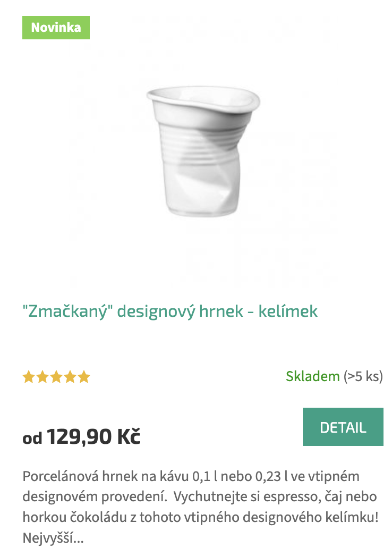This screenshot has width=392, height=556.
Task: Click the green Novinka badge
Action: pos(56,28)
